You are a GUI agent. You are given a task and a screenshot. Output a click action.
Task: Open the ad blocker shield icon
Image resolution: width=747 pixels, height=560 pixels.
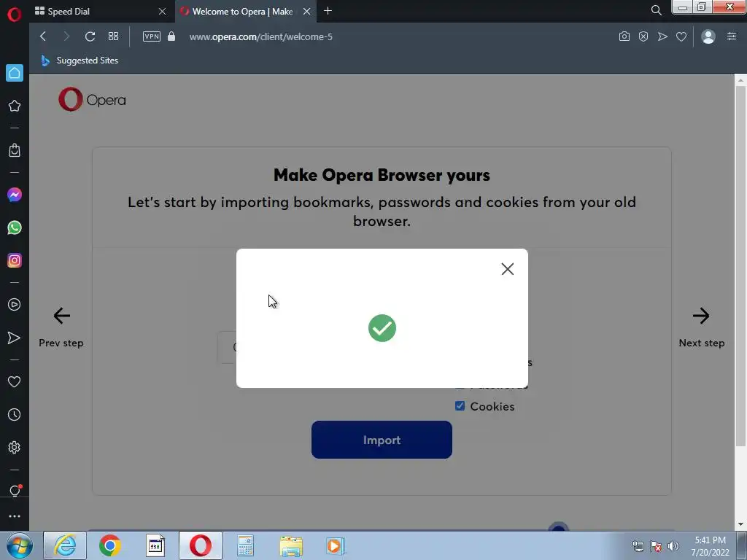[x=643, y=36]
